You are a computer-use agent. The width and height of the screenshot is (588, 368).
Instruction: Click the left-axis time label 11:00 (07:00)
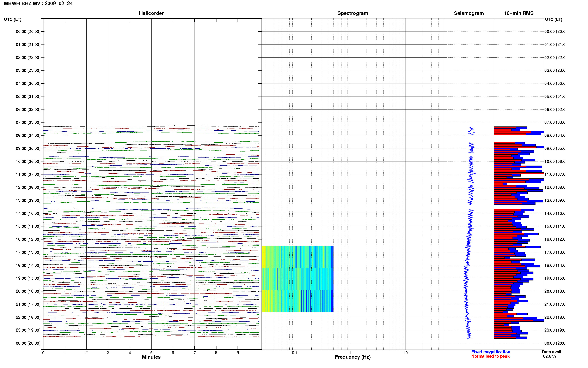[28, 174]
